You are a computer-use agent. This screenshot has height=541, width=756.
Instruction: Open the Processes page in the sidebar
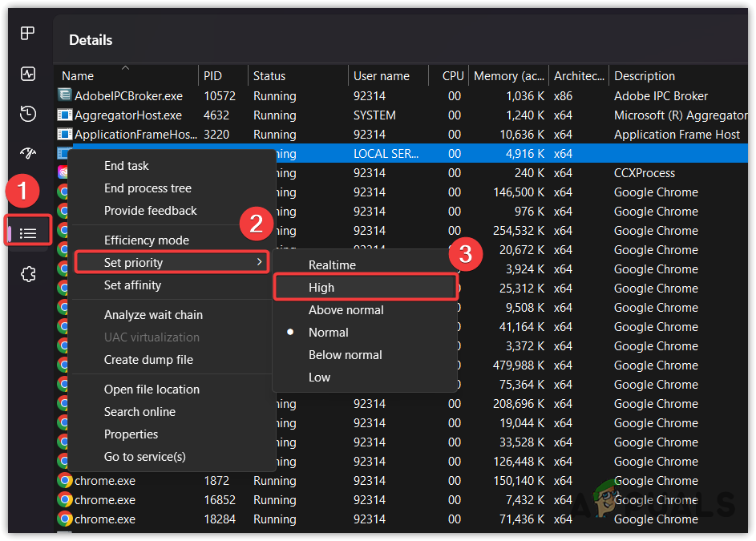[x=27, y=33]
